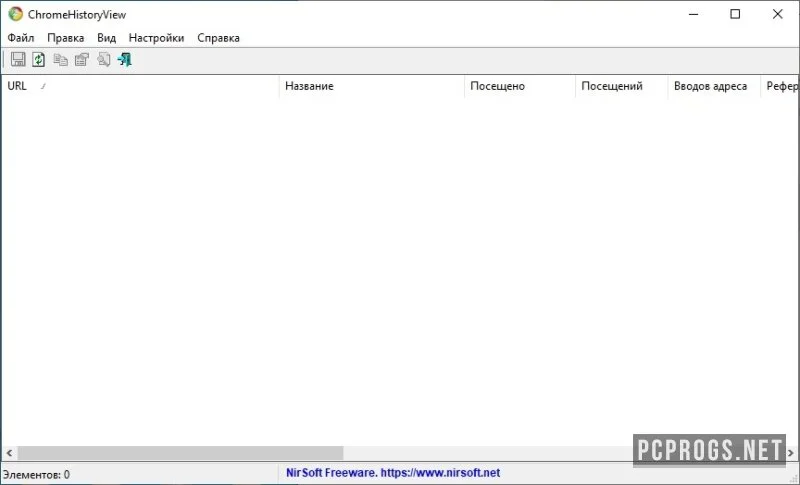Sort by the Вводов адреса column header
Viewport: 800px width, 485px height.
tap(714, 86)
